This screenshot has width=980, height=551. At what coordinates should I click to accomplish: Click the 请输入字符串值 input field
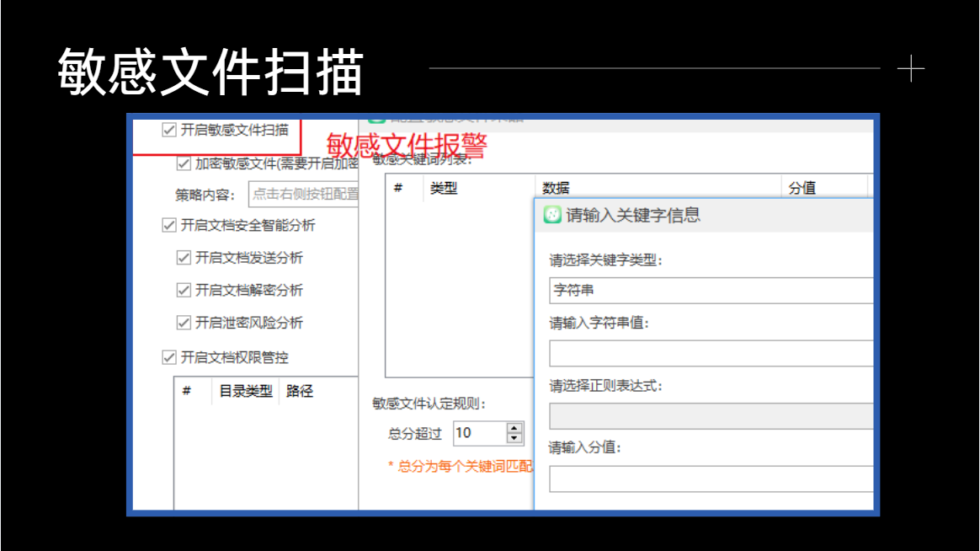coord(711,353)
